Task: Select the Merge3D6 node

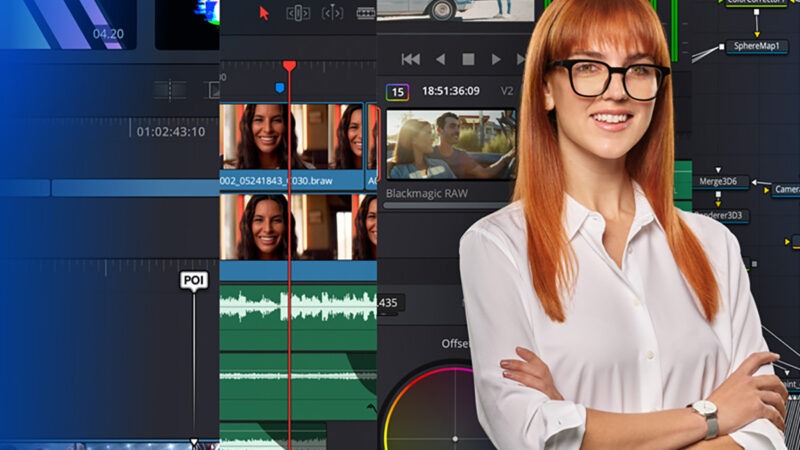Action: (x=718, y=182)
